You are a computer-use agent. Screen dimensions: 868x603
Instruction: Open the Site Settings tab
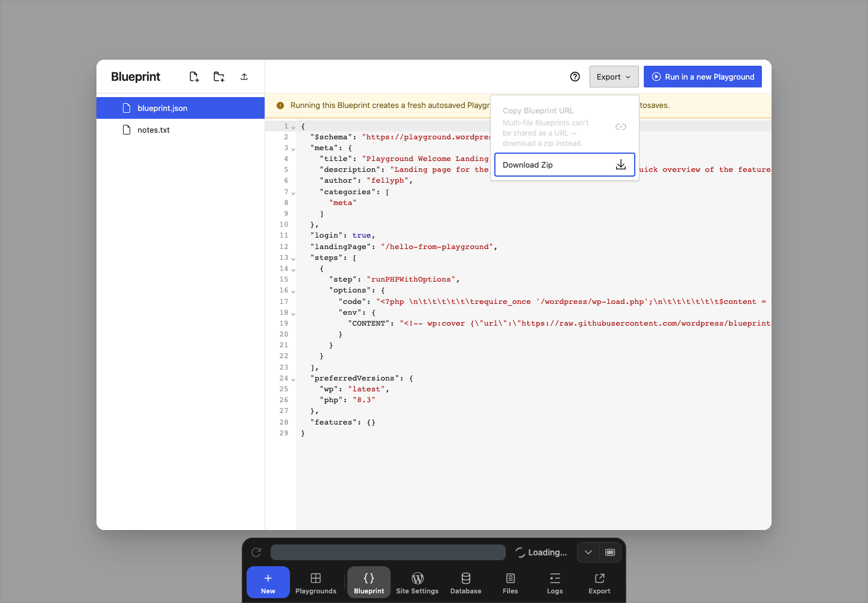click(417, 582)
